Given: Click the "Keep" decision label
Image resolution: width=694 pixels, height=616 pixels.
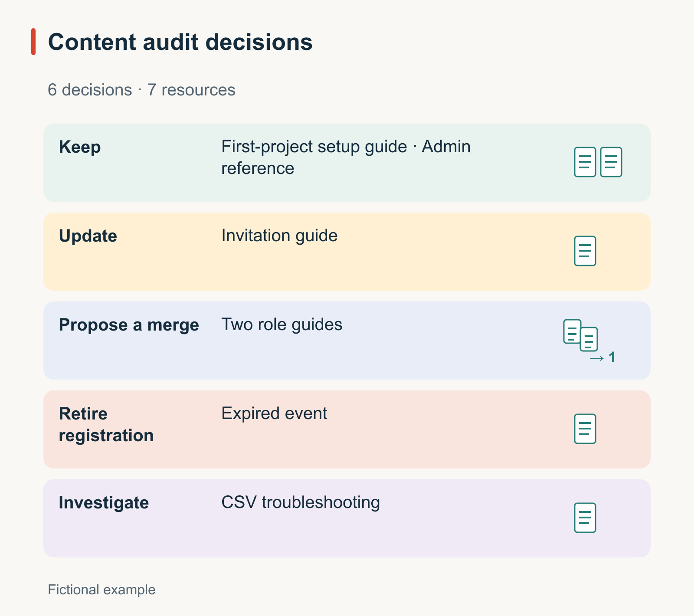Looking at the screenshot, I should [x=80, y=147].
